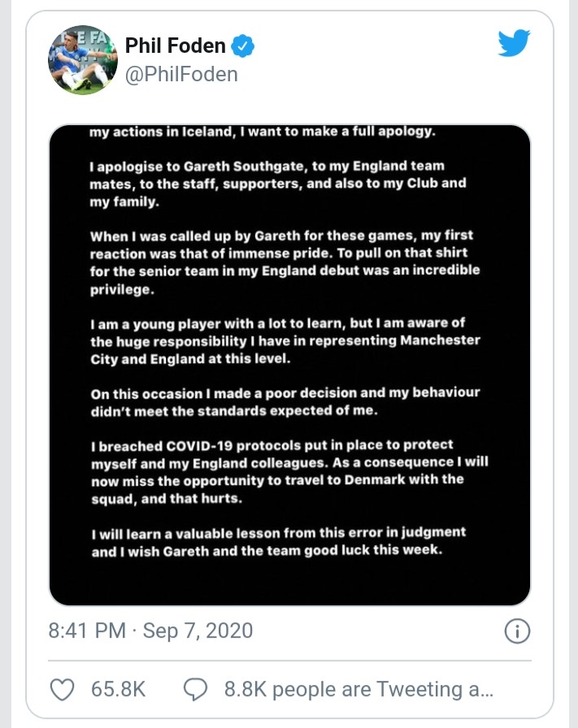Click the 8.8K replies number
The width and height of the screenshot is (578, 728).
coord(246,690)
